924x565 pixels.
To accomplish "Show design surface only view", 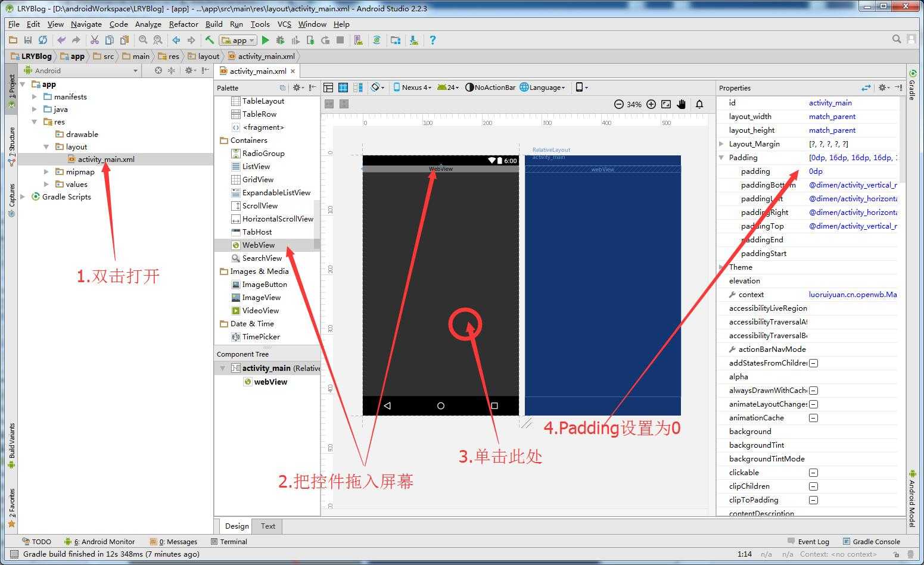I will [328, 88].
